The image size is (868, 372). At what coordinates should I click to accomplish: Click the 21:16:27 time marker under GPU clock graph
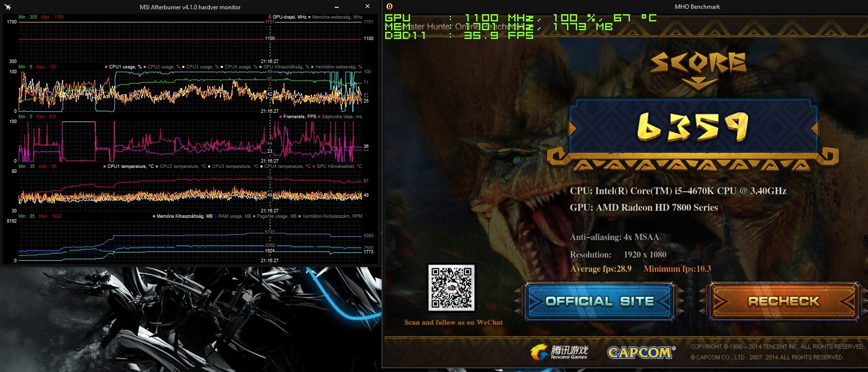(269, 62)
